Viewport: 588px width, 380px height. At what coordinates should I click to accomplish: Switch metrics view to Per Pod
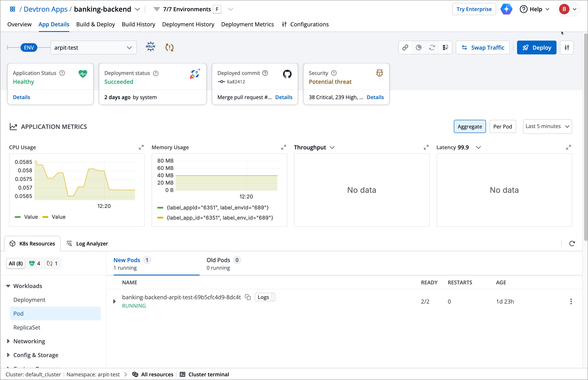pyautogui.click(x=503, y=126)
